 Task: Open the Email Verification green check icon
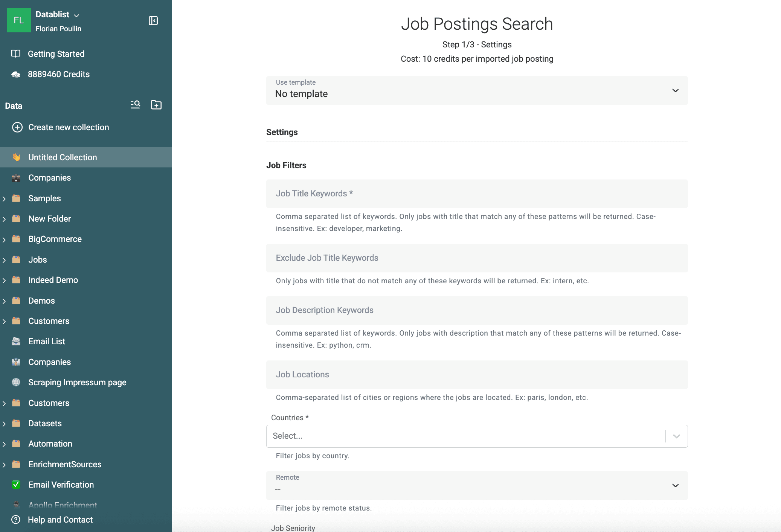[16, 485]
